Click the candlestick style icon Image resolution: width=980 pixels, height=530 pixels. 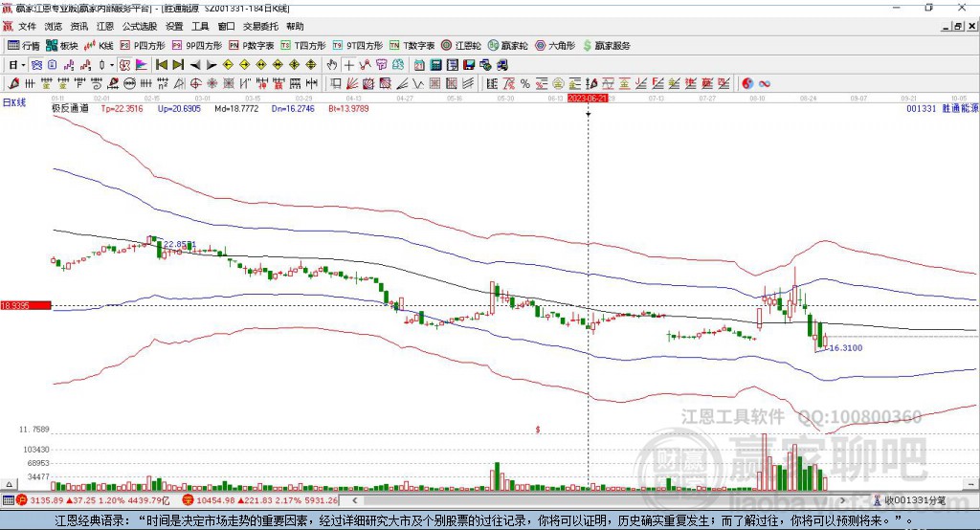click(101, 65)
